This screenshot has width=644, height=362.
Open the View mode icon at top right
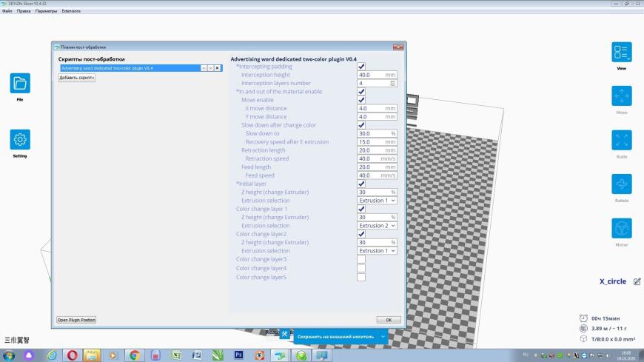point(621,52)
